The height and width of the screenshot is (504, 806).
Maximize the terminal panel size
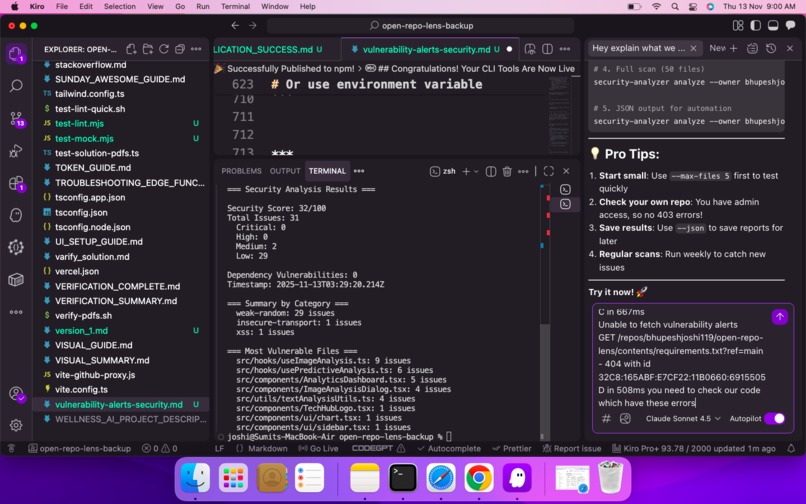point(548,171)
